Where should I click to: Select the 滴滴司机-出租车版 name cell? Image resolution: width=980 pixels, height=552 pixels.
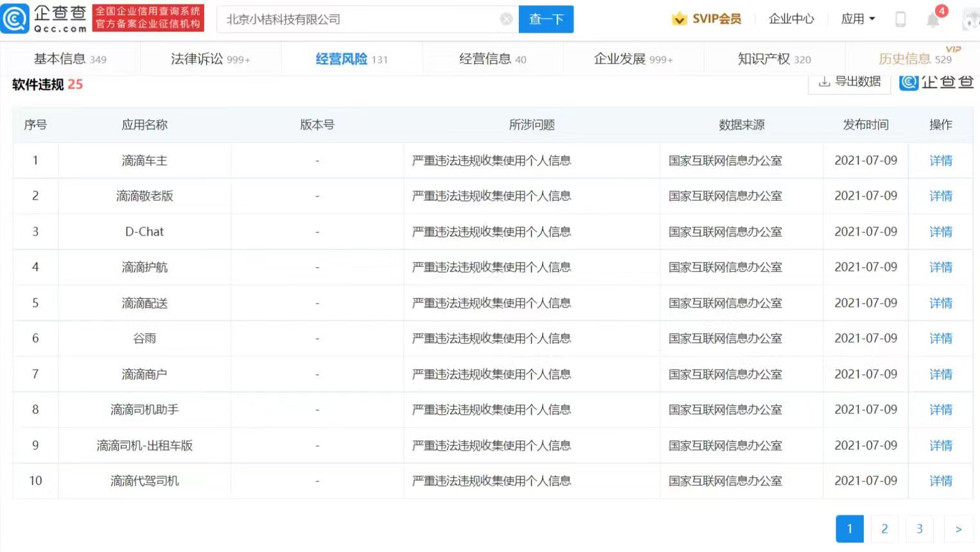click(x=144, y=445)
